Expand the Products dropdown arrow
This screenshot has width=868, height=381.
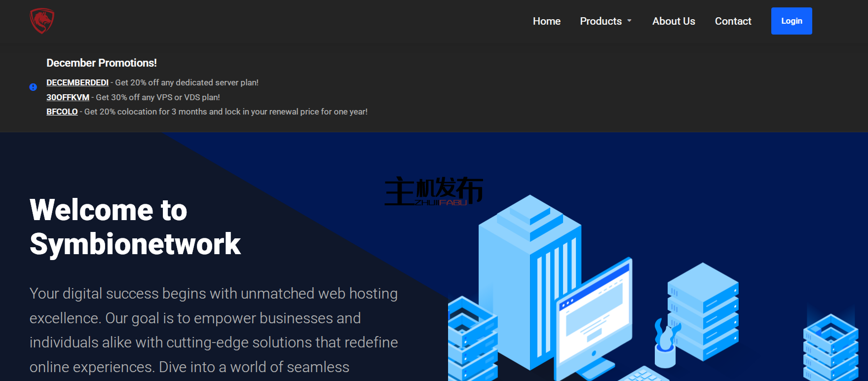click(x=629, y=21)
